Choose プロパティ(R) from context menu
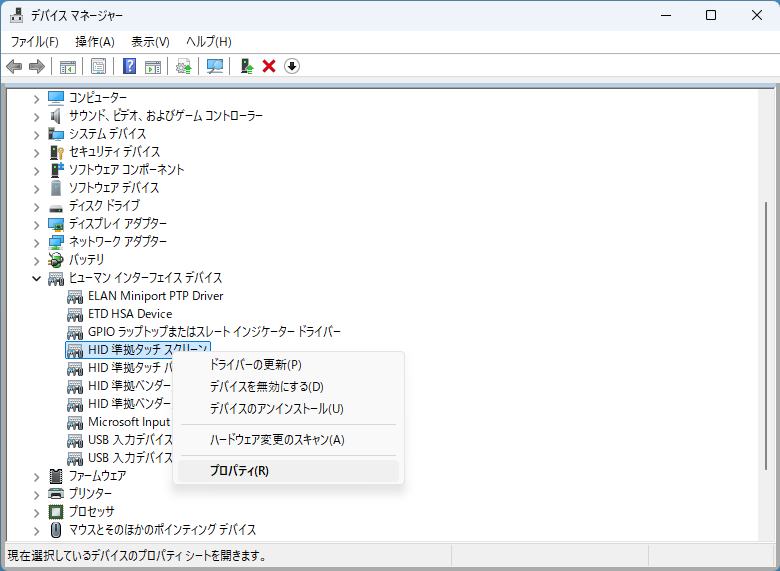Image resolution: width=780 pixels, height=571 pixels. tap(289, 471)
